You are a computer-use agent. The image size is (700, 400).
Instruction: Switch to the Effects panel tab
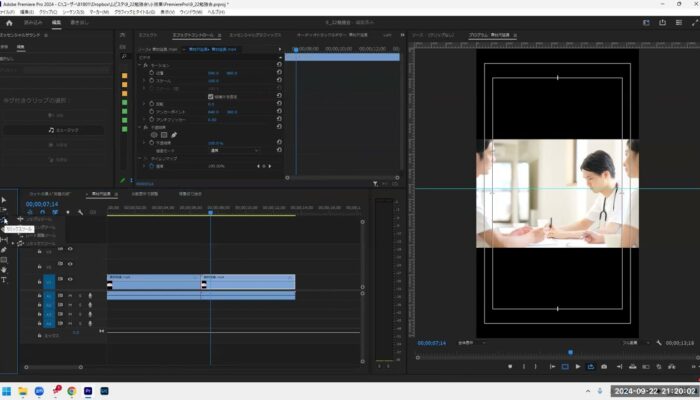(x=147, y=35)
